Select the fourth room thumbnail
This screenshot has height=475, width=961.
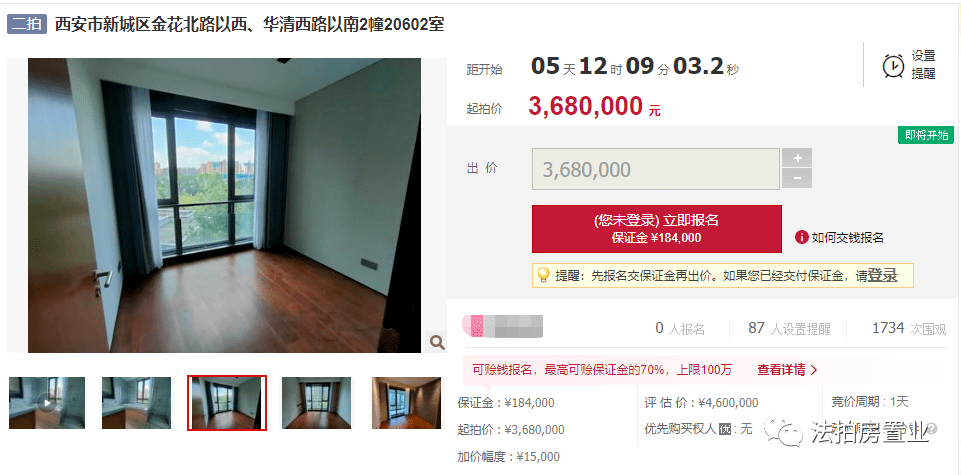(316, 403)
